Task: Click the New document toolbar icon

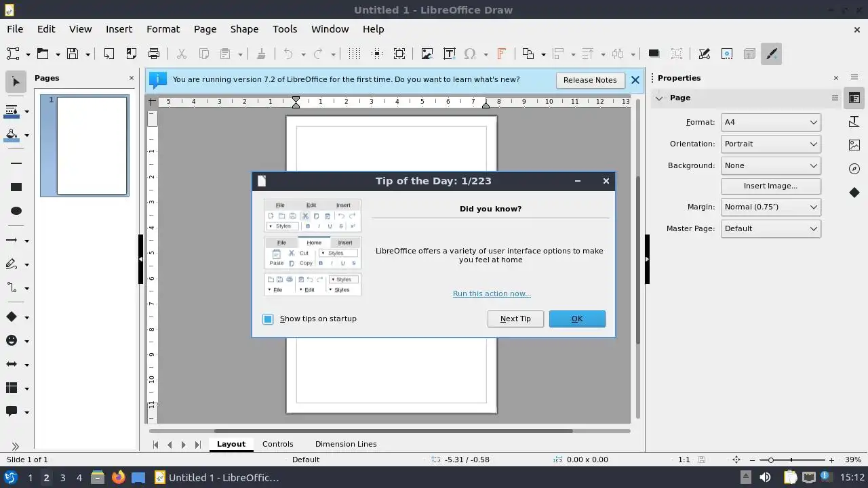Action: 13,54
